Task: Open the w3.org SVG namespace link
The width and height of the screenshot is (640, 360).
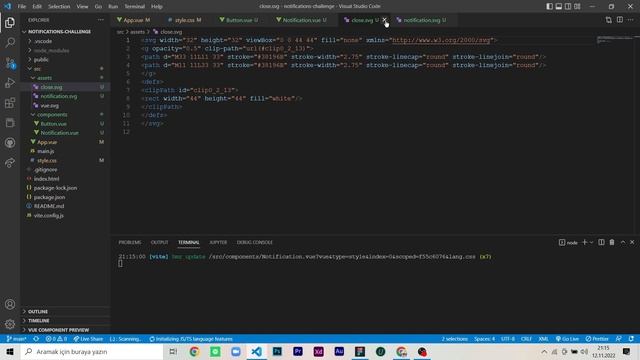Action: pyautogui.click(x=441, y=40)
